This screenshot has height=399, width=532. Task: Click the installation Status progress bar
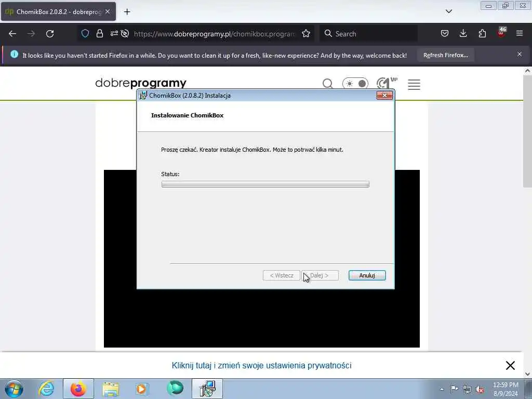[x=265, y=184]
